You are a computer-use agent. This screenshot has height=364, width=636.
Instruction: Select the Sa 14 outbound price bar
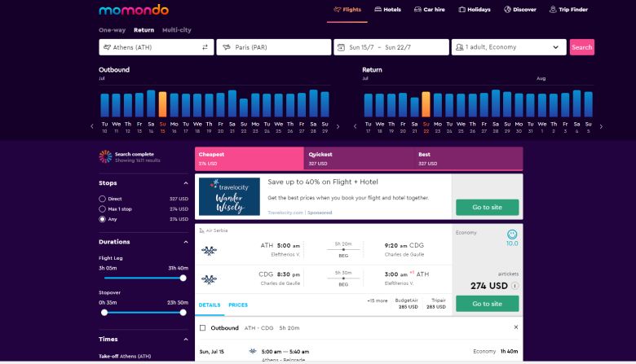point(151,103)
